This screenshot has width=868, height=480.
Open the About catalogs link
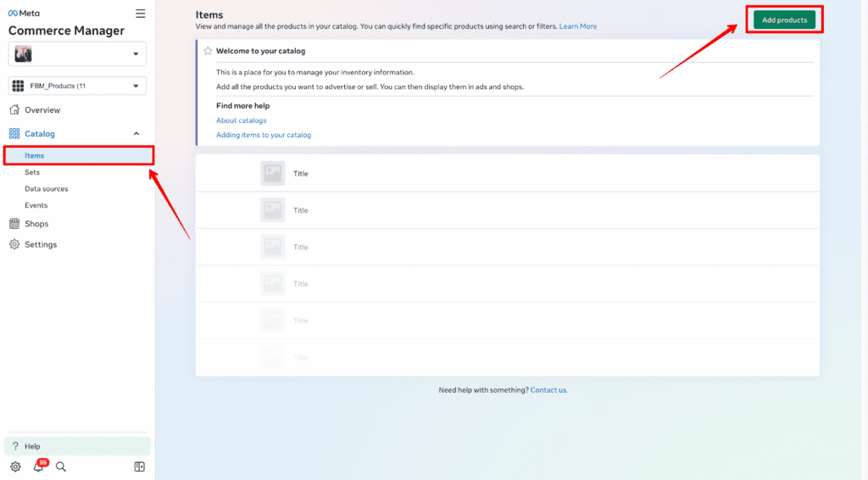tap(242, 120)
